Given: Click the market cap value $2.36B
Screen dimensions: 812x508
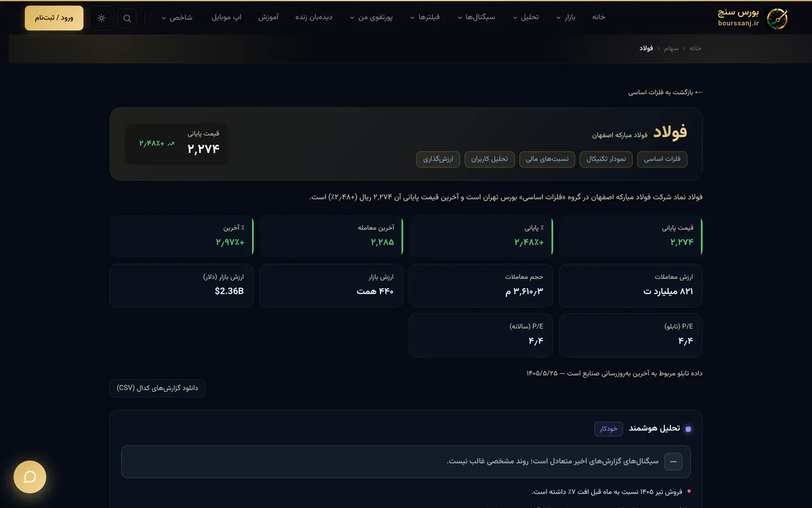Looking at the screenshot, I should tap(229, 291).
